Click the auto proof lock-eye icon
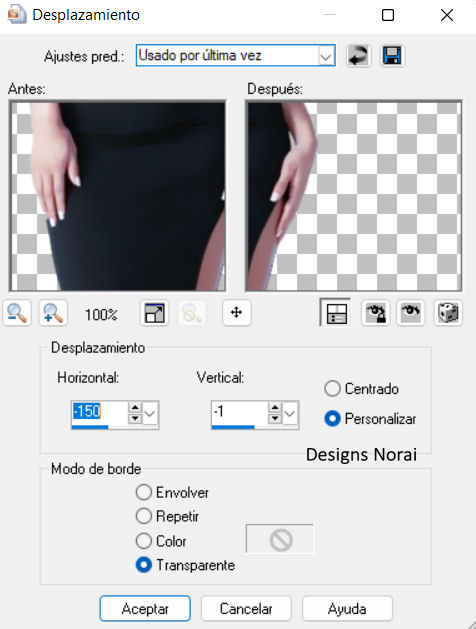 click(375, 312)
